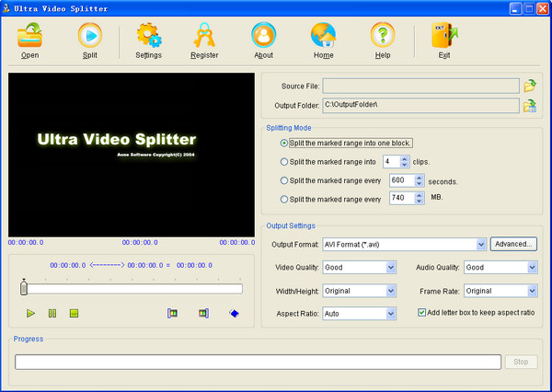This screenshot has width=552, height=392.
Task: Click the Exit toolbar icon
Action: coord(444,37)
